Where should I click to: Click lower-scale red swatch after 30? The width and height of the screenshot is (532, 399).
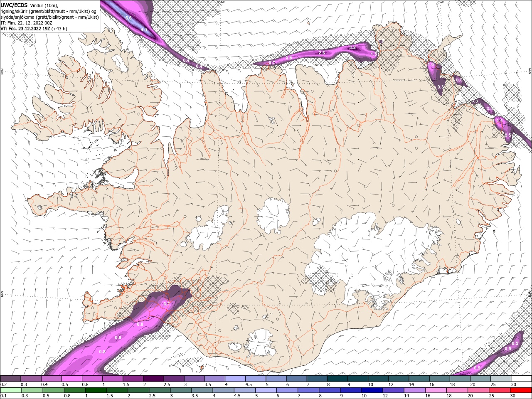click(x=521, y=390)
